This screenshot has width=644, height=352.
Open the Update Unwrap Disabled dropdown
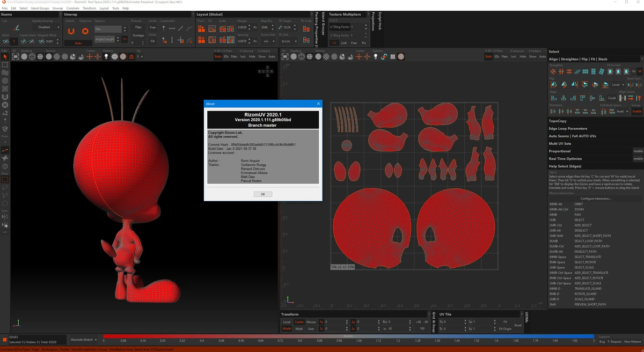46,27
